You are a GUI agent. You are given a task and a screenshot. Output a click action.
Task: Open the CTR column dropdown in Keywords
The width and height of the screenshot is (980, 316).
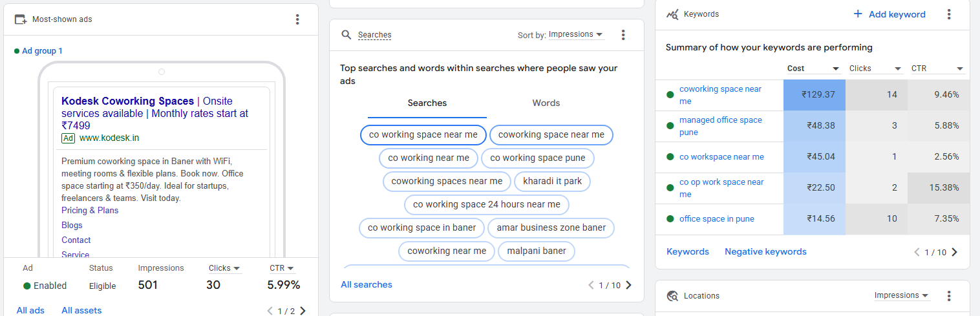click(937, 68)
